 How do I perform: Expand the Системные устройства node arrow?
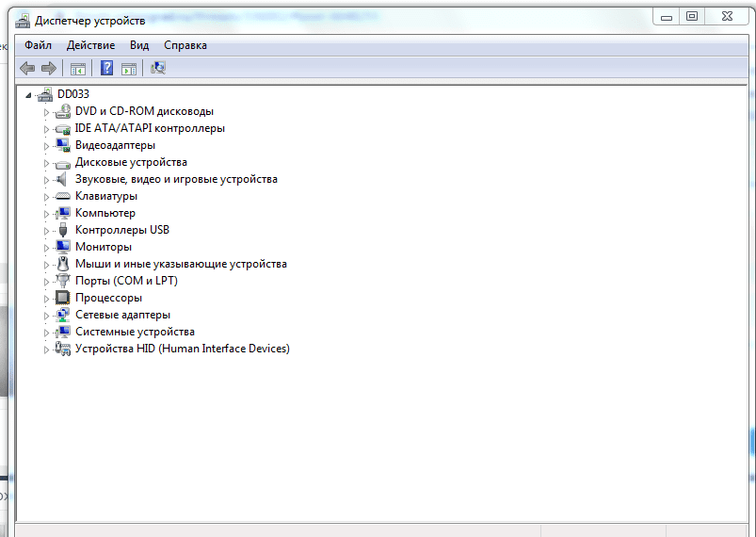pyautogui.click(x=46, y=333)
